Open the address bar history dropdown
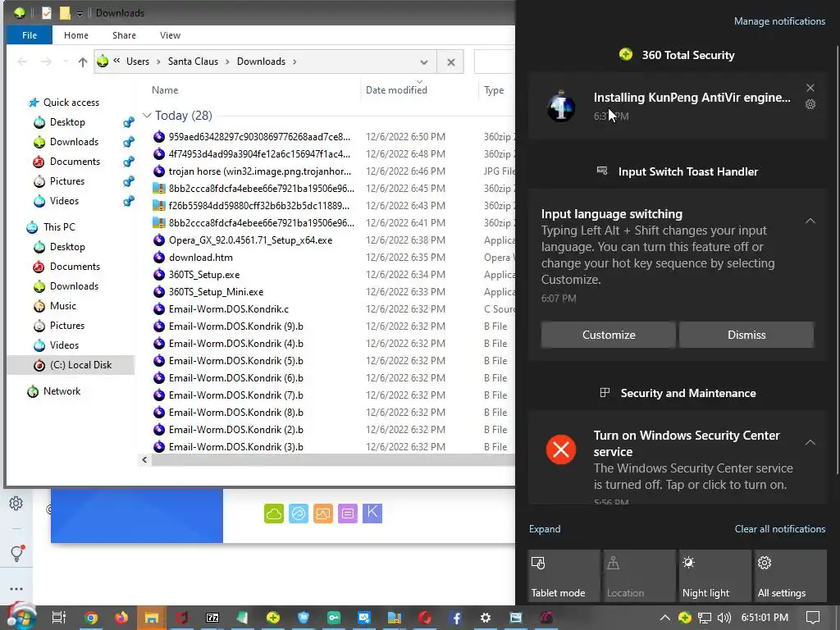This screenshot has height=630, width=840. tap(424, 62)
